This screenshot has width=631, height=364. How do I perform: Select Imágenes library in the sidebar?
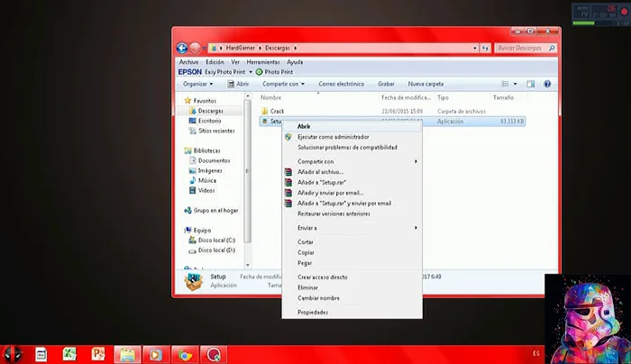click(210, 170)
